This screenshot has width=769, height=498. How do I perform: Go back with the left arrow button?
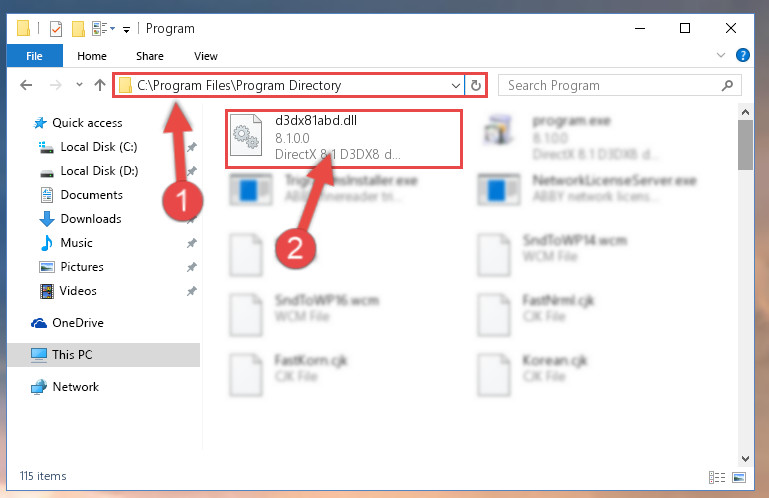pos(26,85)
